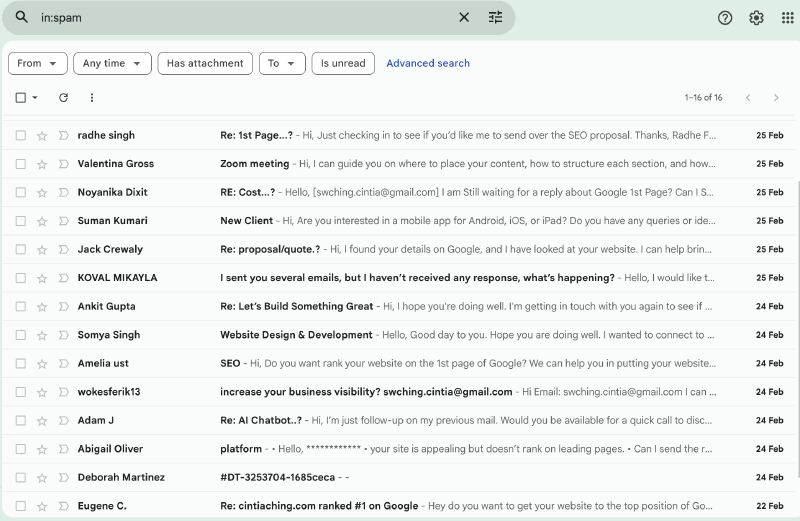Image resolution: width=800 pixels, height=521 pixels.
Task: Open the Support help icon
Action: (x=724, y=18)
